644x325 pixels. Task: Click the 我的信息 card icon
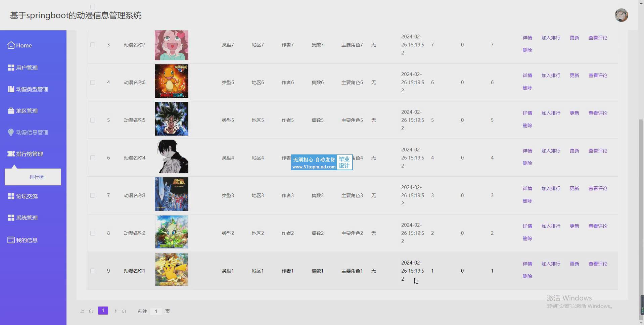[11, 240]
